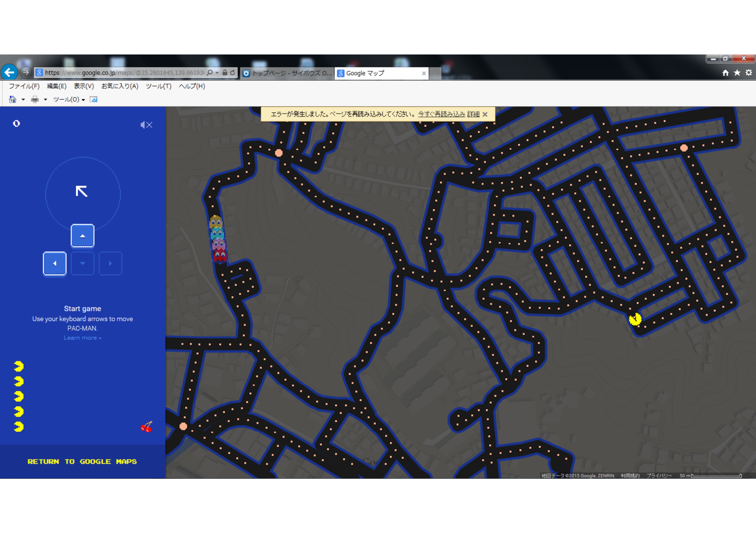Click the down arrow key button
756x534 pixels.
tap(83, 263)
